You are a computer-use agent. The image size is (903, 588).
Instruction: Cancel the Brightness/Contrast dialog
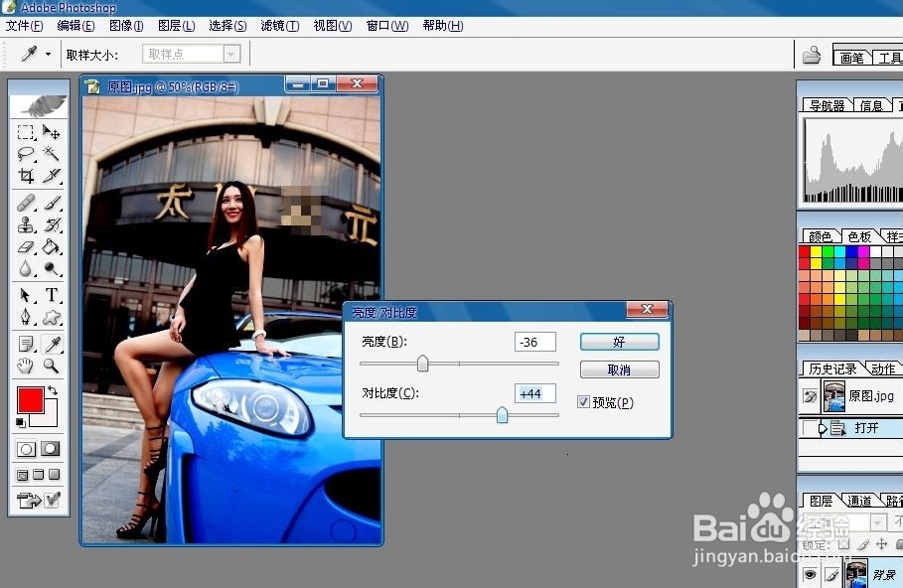619,368
